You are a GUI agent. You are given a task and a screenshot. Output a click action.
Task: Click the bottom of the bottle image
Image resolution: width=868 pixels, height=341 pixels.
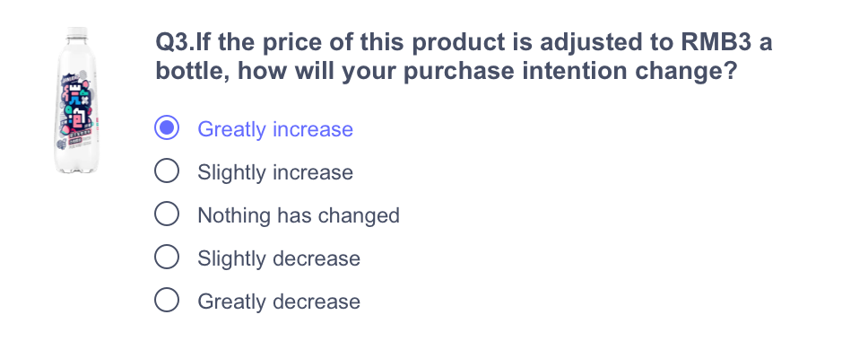point(76,166)
